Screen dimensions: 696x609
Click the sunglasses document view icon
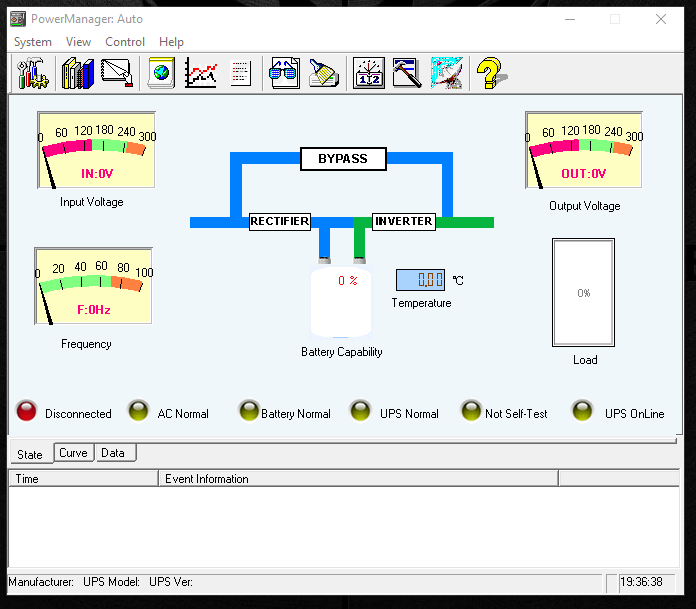click(284, 73)
